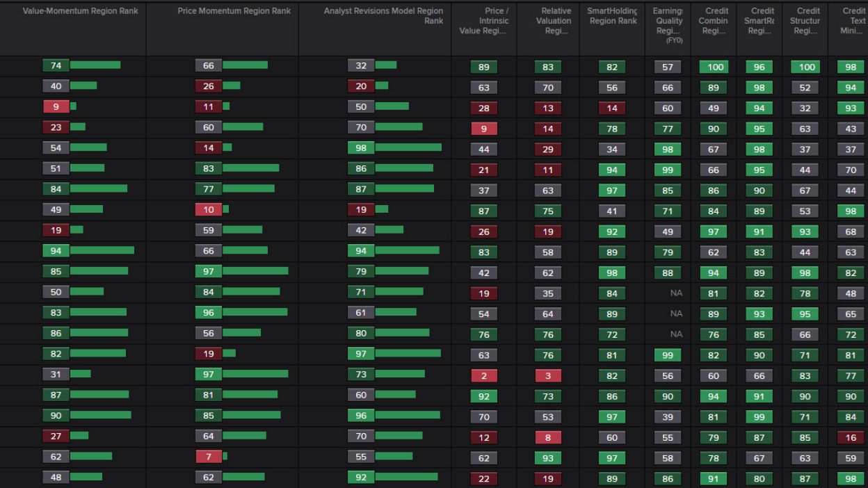Click the Credit SmartRa column header
Screen dimensions: 868x488
(x=759, y=21)
